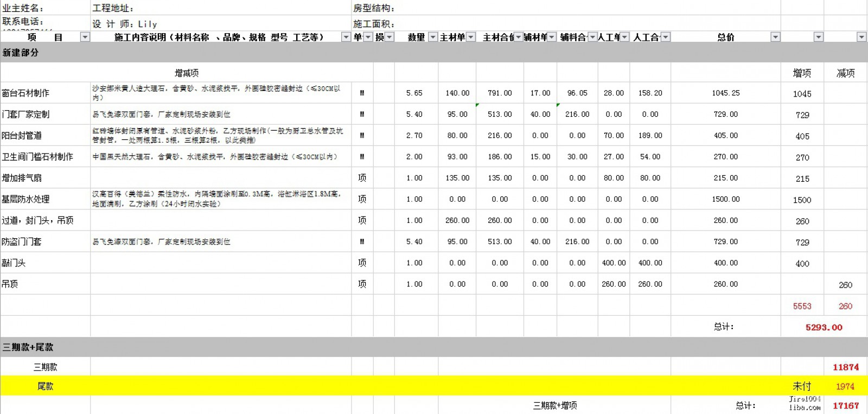
Task: Select the grand total 17167 cell
Action: (x=845, y=405)
